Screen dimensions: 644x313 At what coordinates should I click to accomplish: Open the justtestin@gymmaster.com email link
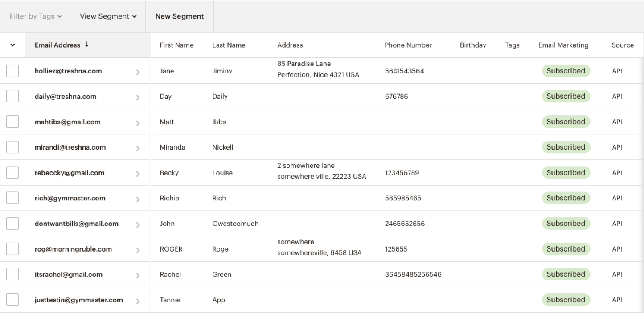79,300
